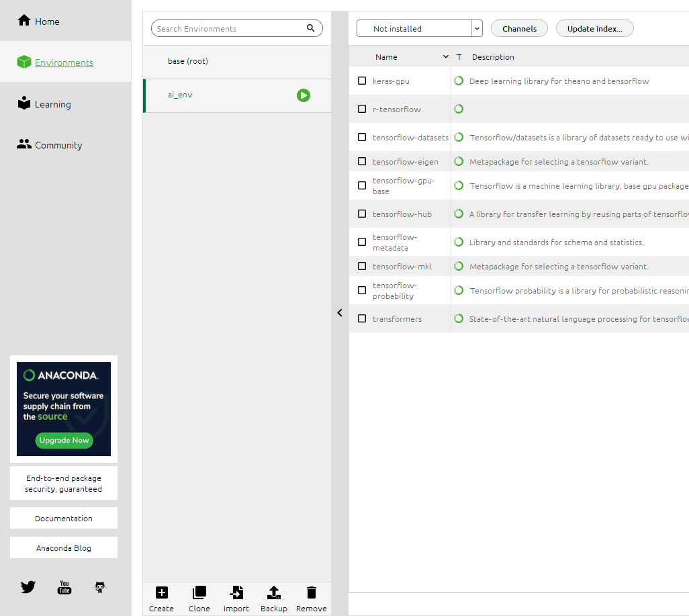Image resolution: width=689 pixels, height=616 pixels.
Task: Click the type icon for tensorflow-datasets
Action: coord(458,137)
